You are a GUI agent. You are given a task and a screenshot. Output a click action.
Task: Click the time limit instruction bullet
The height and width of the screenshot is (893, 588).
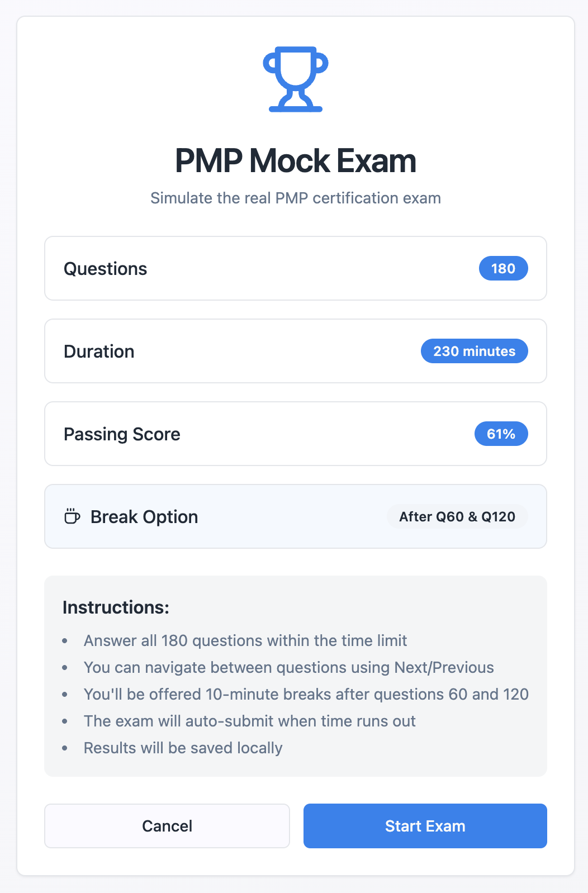pyautogui.click(x=245, y=640)
